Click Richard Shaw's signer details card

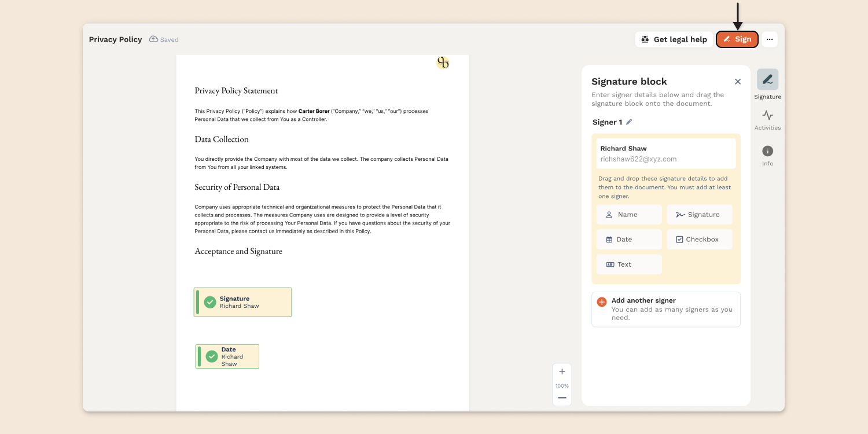[x=665, y=153]
